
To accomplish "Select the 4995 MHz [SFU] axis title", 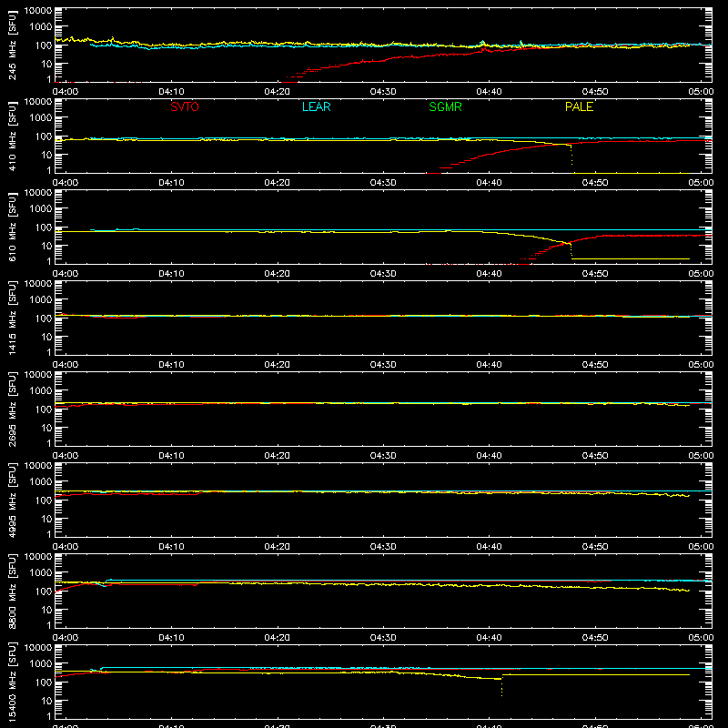I will click(x=12, y=500).
